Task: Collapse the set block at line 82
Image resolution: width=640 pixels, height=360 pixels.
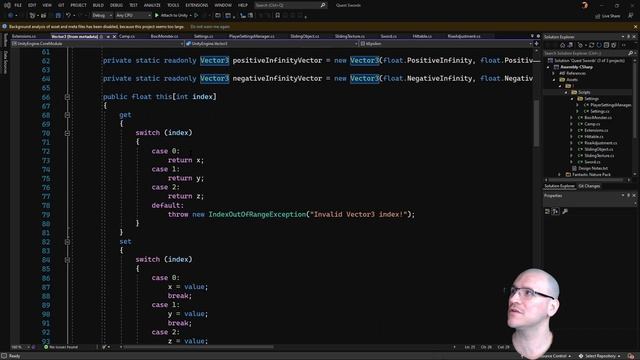Action: (67, 242)
